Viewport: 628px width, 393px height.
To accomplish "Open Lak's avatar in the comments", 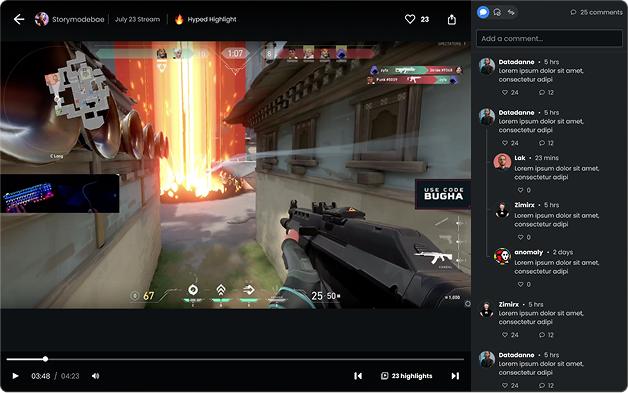I will tap(502, 162).
